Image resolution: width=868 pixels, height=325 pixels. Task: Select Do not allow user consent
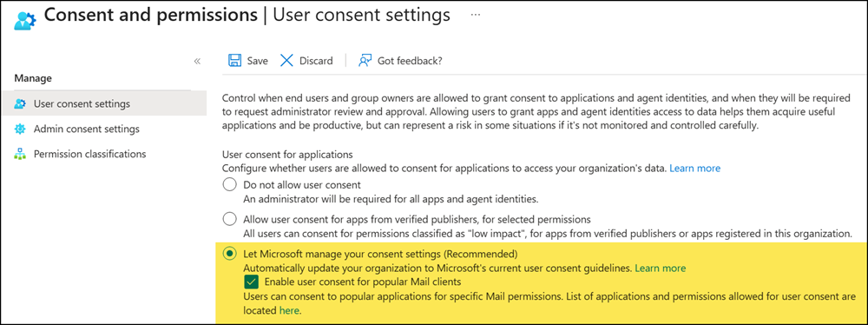tap(229, 185)
